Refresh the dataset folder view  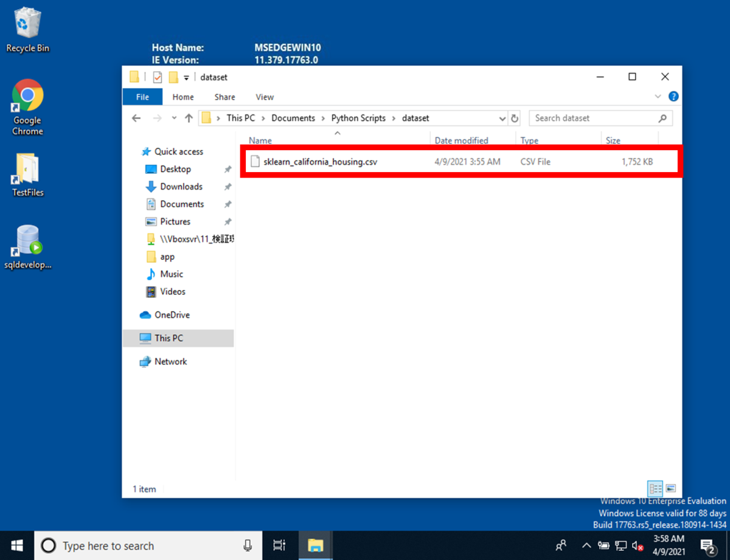515,119
